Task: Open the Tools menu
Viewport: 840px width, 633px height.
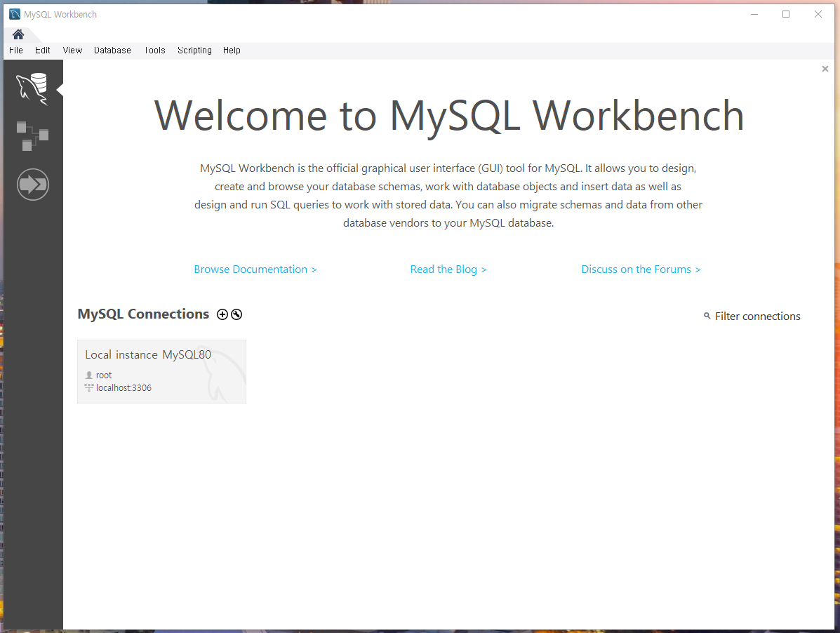Action: pyautogui.click(x=155, y=51)
